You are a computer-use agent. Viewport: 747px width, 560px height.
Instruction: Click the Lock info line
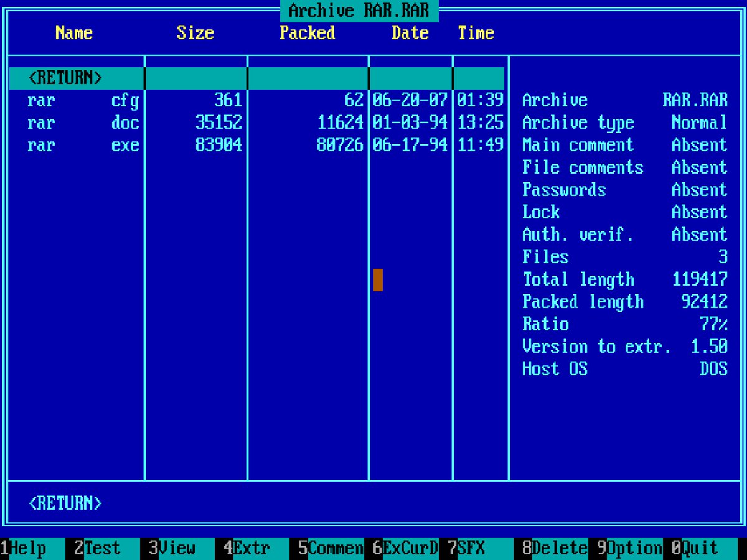click(x=625, y=212)
